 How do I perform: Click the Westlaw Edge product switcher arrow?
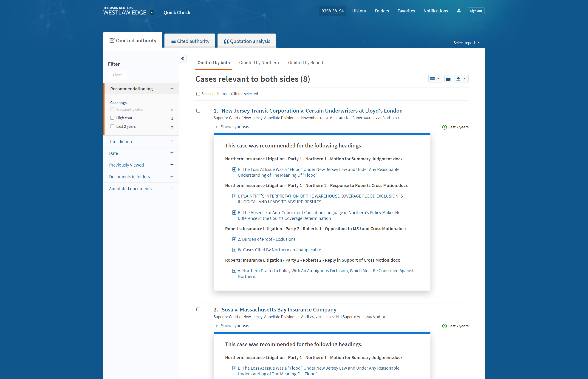152,13
